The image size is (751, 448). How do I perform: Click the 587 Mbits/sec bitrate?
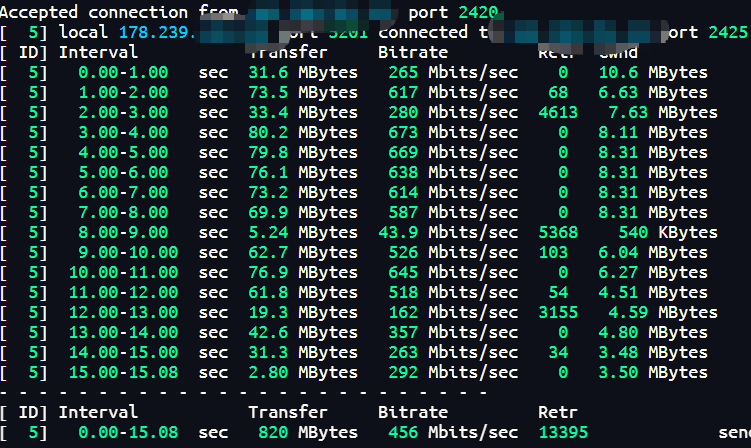pyautogui.click(x=453, y=212)
